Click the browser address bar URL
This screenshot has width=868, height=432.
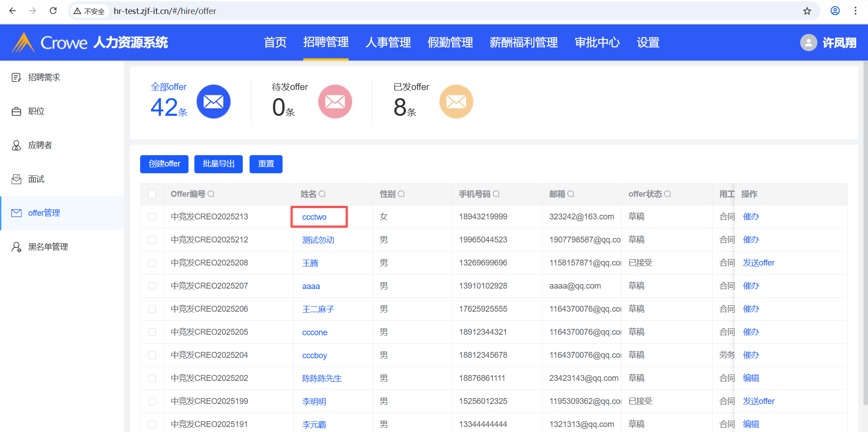[x=165, y=11]
